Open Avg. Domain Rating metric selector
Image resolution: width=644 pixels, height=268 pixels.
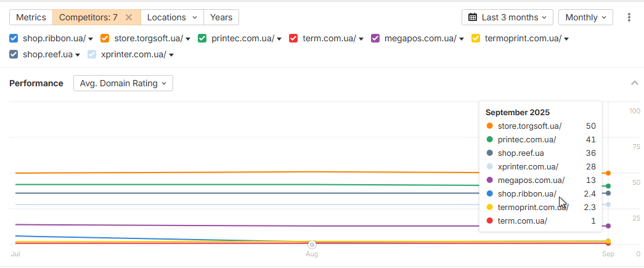tap(123, 83)
